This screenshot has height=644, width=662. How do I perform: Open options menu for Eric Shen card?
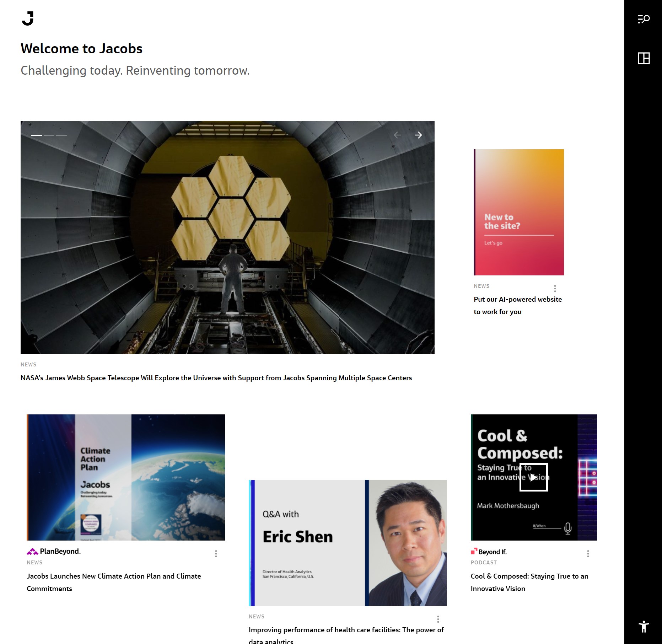click(438, 619)
